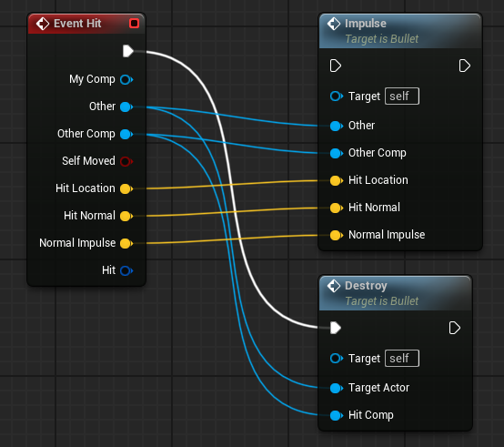Select the Event Hit node title
The image size is (504, 447).
pyautogui.click(x=77, y=24)
